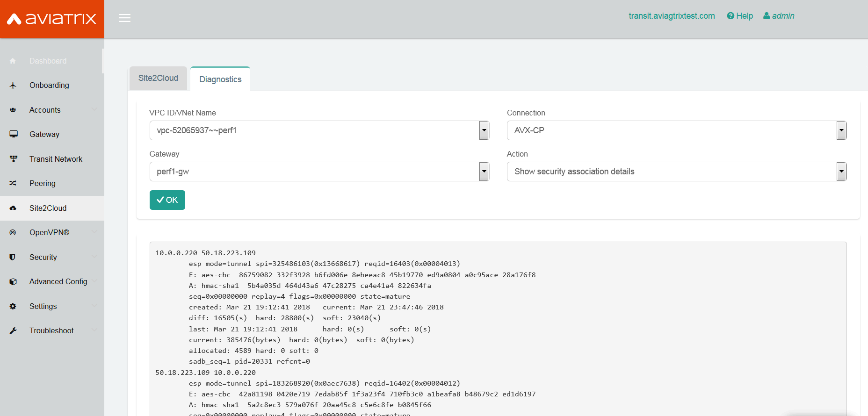Expand the Advanced Config sidebar menu

point(58,281)
